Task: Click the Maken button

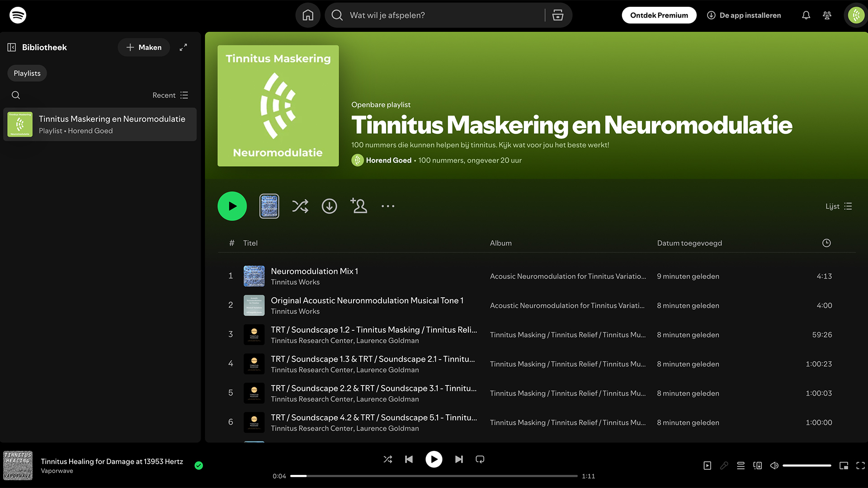Action: 144,47
